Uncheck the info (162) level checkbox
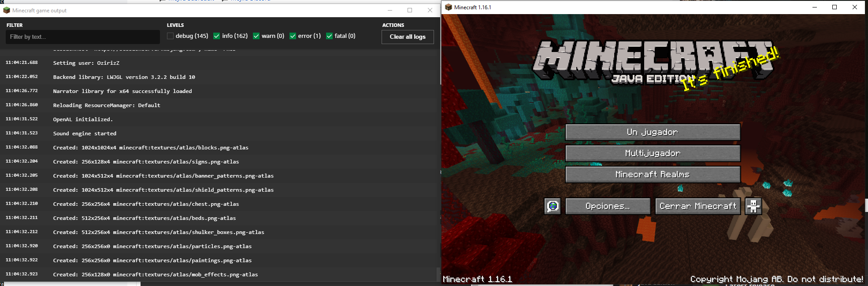 [216, 36]
